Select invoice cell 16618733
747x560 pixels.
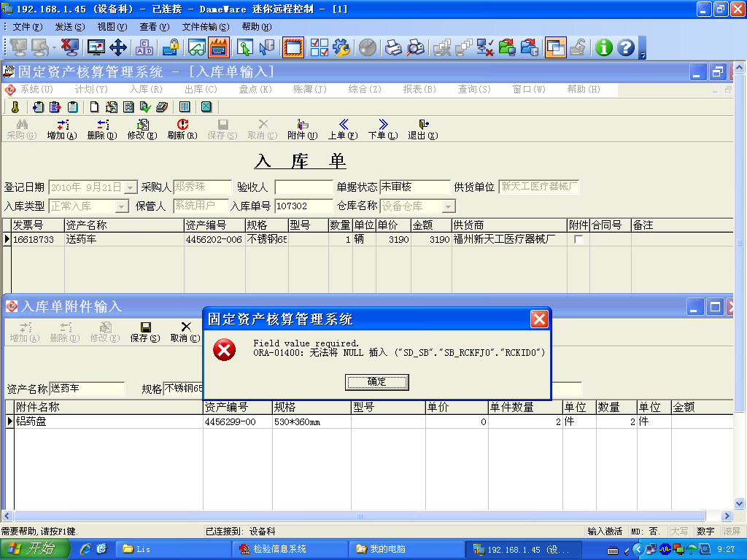click(38, 239)
